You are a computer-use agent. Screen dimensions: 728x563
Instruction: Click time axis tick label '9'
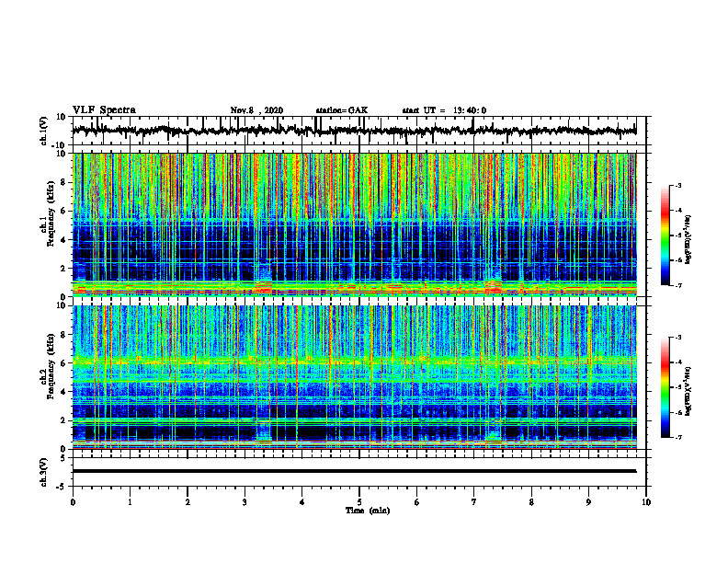coord(588,502)
